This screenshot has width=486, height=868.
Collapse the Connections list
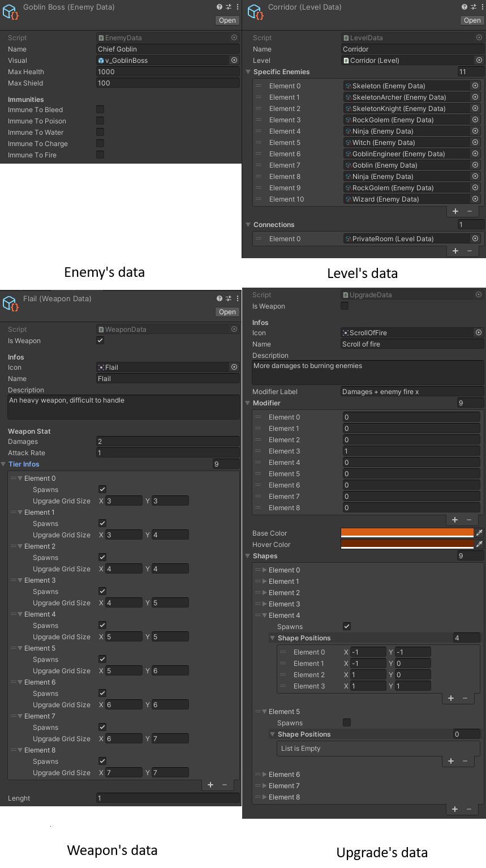point(248,225)
